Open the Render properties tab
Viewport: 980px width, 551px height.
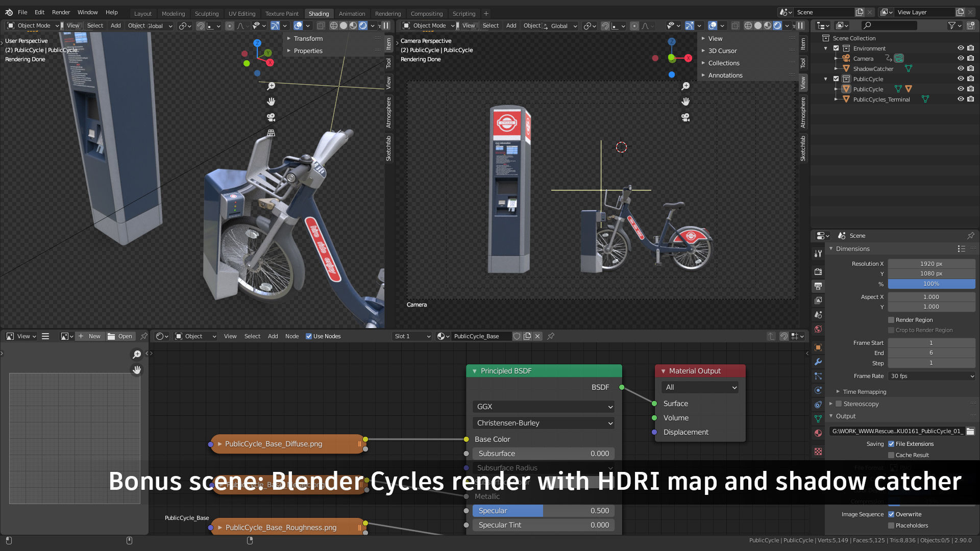(818, 271)
